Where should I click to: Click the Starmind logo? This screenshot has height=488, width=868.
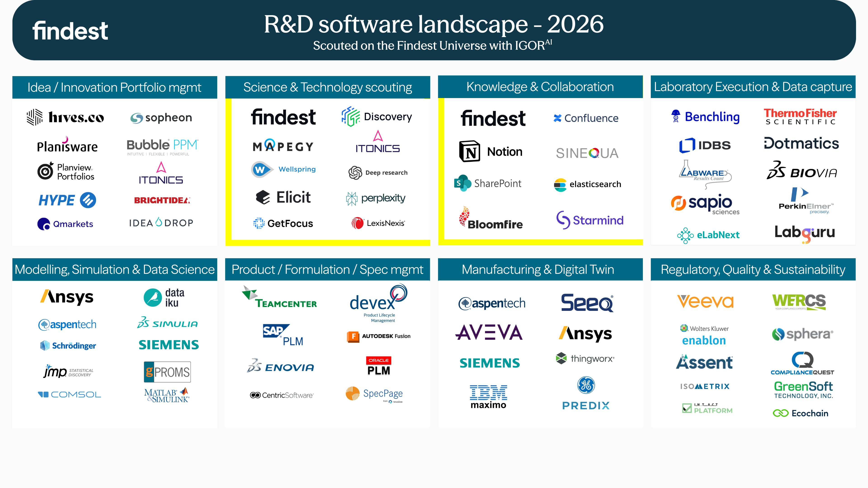pyautogui.click(x=590, y=220)
